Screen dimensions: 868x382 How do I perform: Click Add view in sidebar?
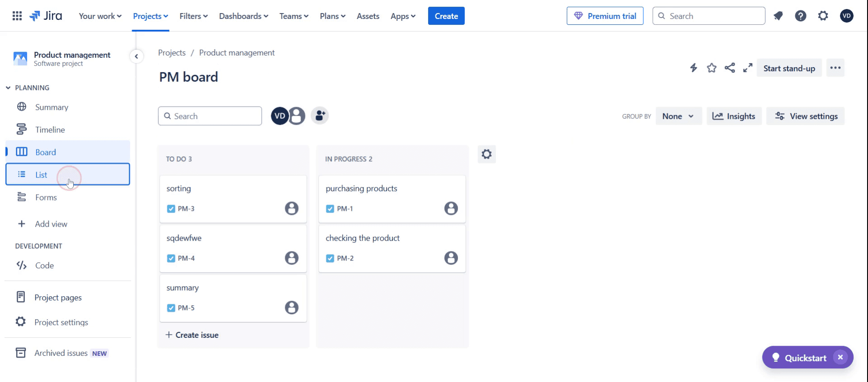coord(68,224)
